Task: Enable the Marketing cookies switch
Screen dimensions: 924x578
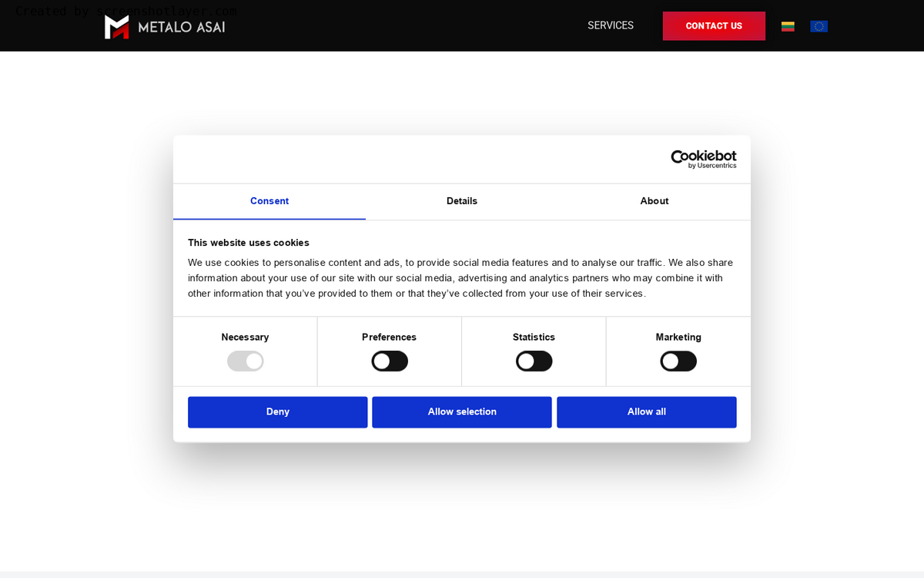Action: (x=678, y=361)
